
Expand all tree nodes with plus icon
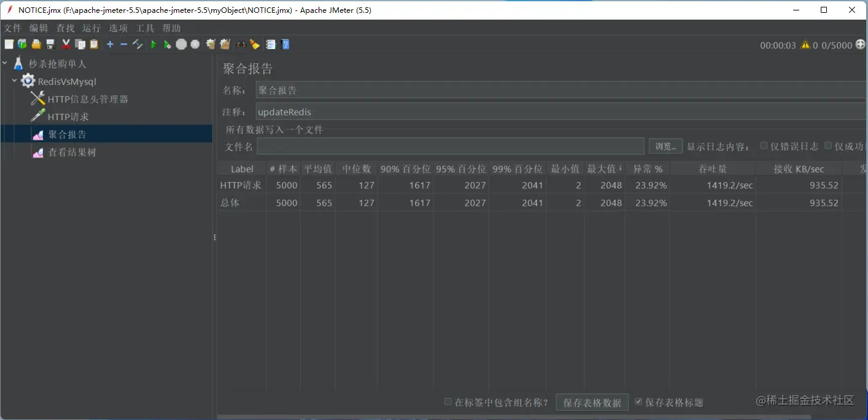click(110, 44)
